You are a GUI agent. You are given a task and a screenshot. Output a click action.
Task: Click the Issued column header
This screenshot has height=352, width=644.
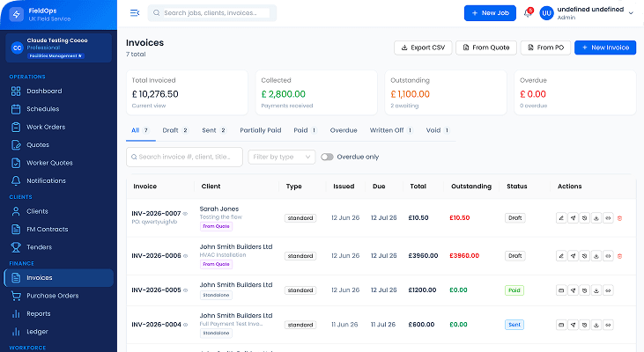click(x=344, y=187)
